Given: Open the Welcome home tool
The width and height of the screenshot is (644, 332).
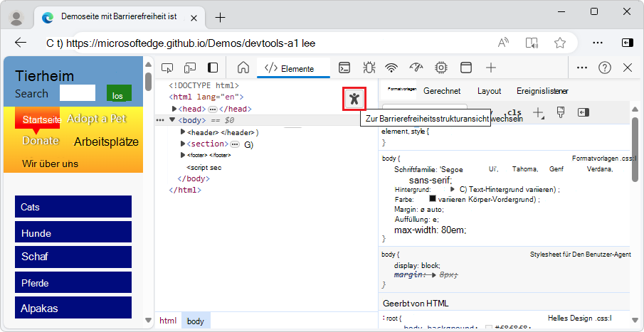Looking at the screenshot, I should (243, 68).
